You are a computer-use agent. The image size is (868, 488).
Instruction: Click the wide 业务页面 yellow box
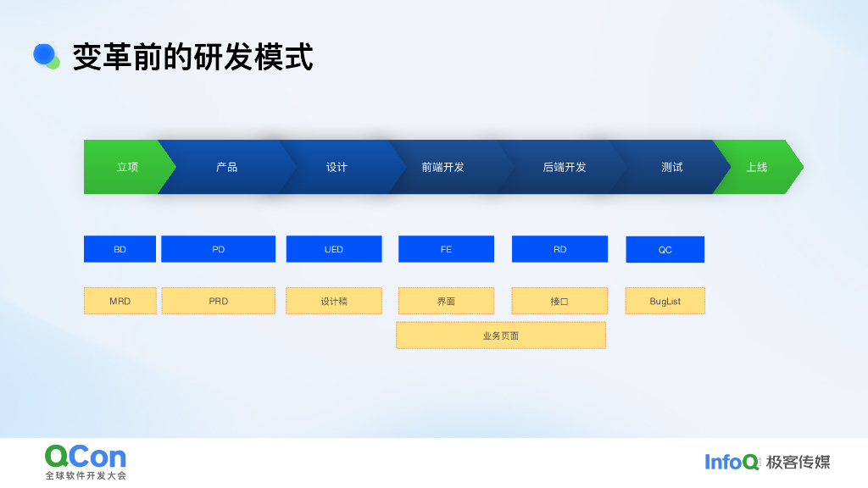500,335
